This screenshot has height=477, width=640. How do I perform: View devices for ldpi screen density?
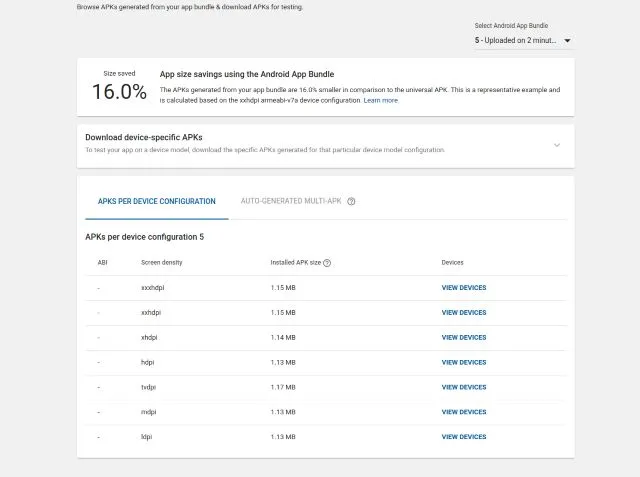click(x=464, y=437)
